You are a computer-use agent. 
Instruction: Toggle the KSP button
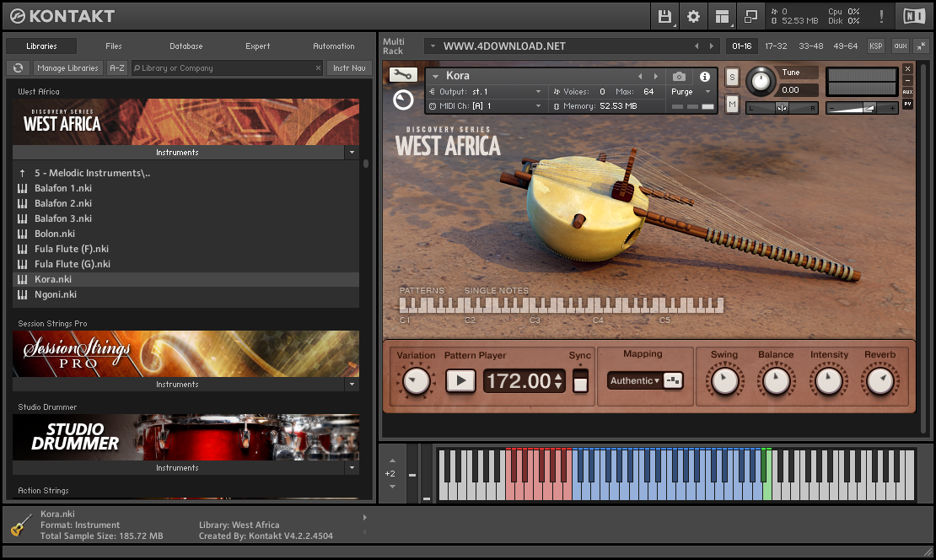[x=876, y=46]
